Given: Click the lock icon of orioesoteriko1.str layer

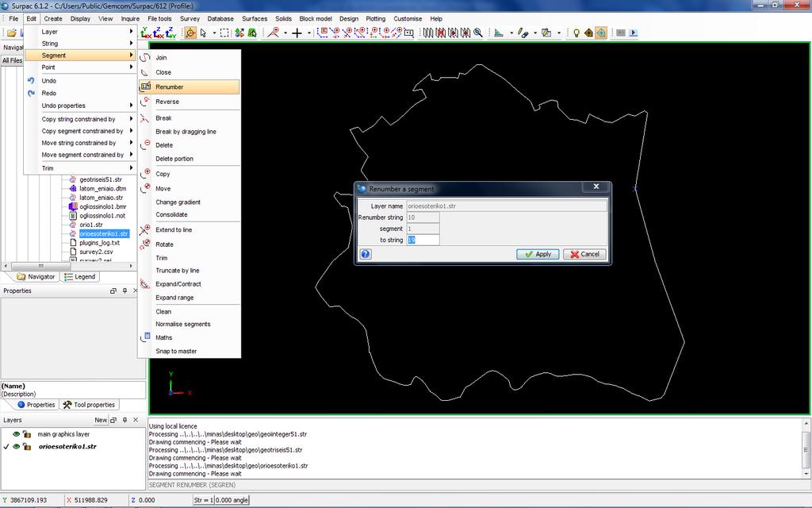Looking at the screenshot, I should tap(27, 446).
